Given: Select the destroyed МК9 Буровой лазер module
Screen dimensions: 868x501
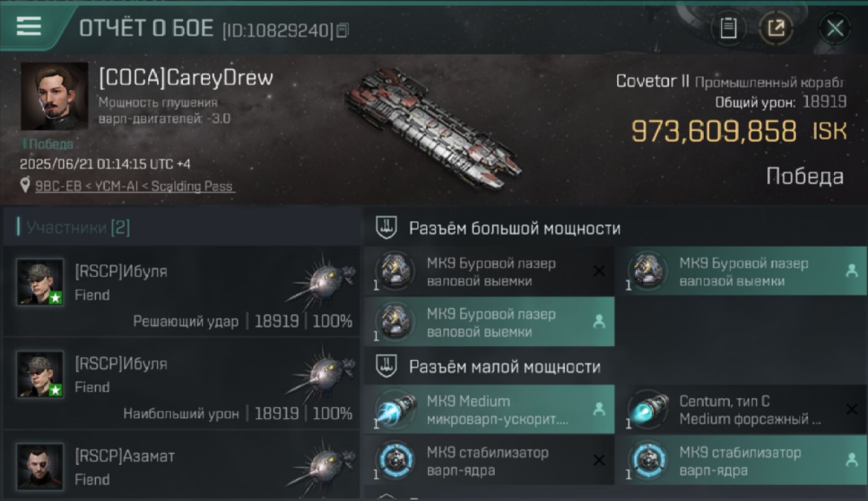Looking at the screenshot, I should pos(489,272).
